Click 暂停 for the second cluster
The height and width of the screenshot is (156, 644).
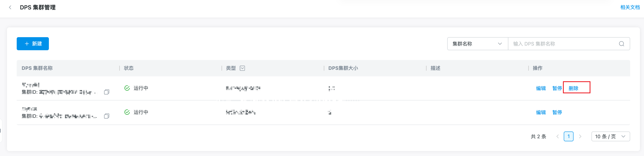557,112
